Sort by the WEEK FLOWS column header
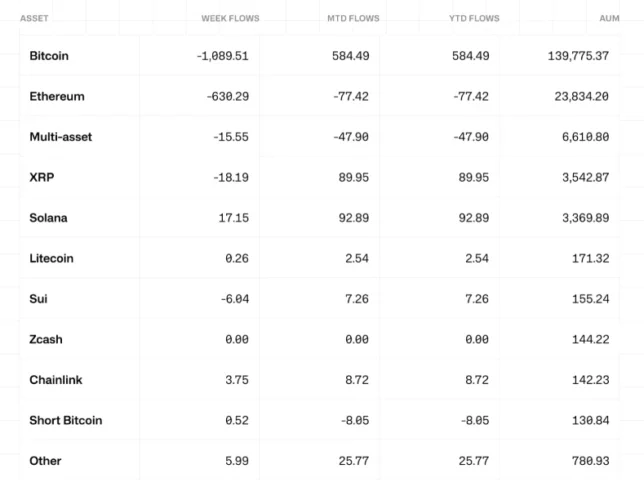Screen dimensions: 644x480 tap(230, 18)
